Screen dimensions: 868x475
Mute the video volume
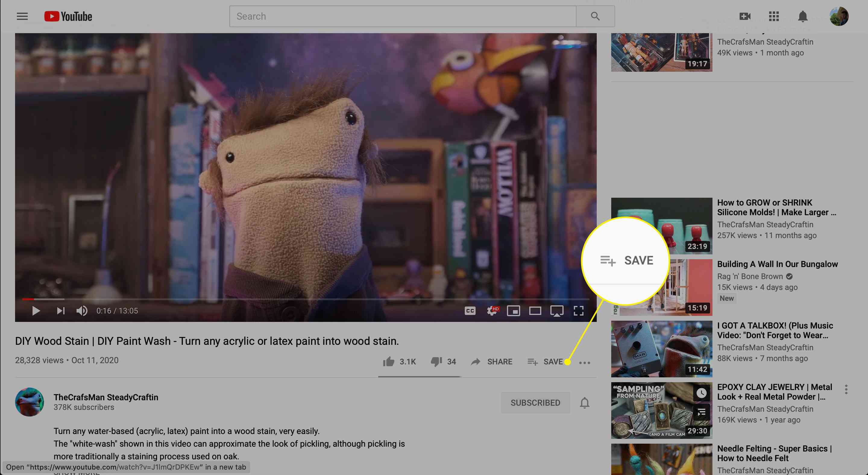pyautogui.click(x=82, y=311)
